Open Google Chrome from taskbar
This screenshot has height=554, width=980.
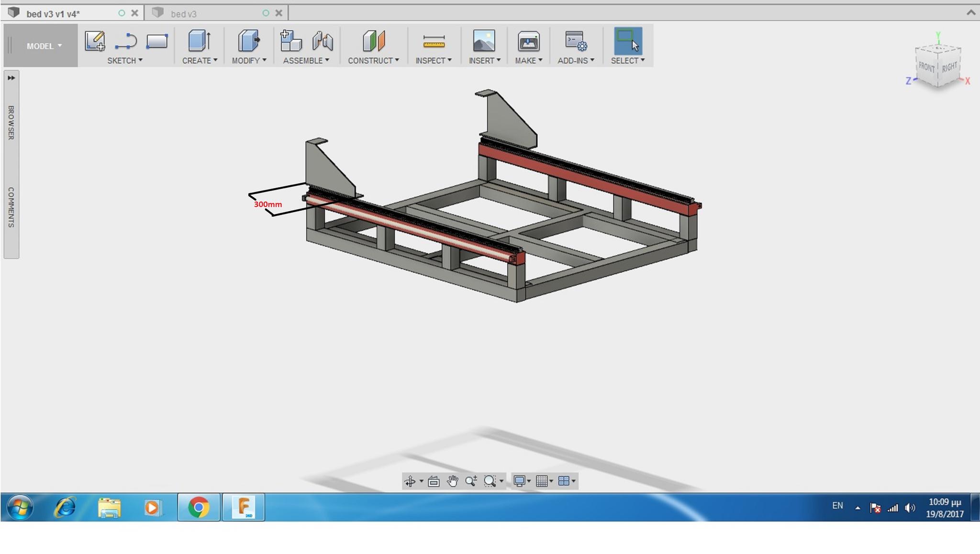(199, 507)
